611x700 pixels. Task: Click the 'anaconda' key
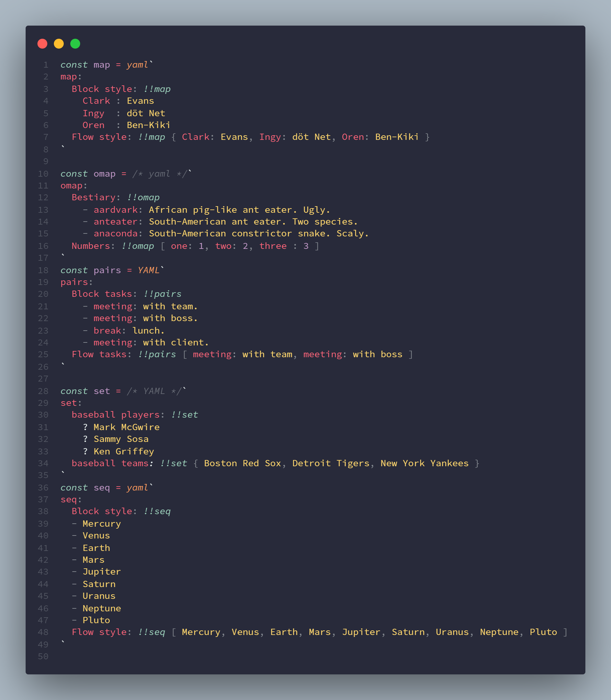(x=116, y=233)
